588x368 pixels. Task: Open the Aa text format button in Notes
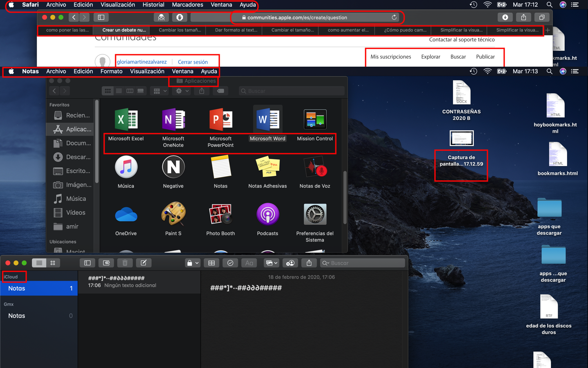249,263
